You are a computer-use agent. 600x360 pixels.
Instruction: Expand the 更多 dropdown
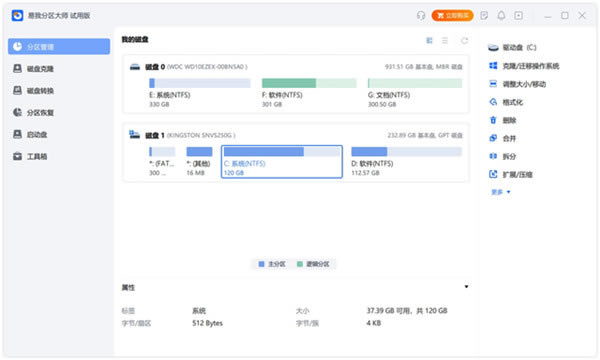coord(501,192)
